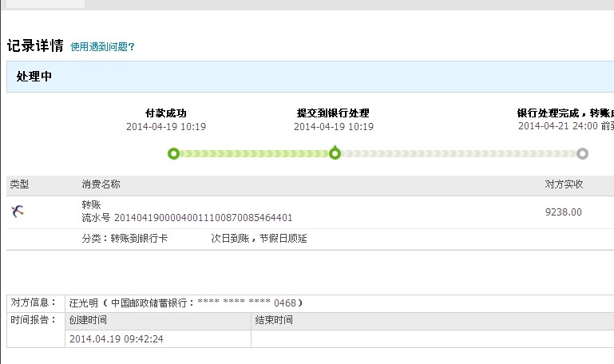Click the 结束时间 column header

click(x=274, y=320)
